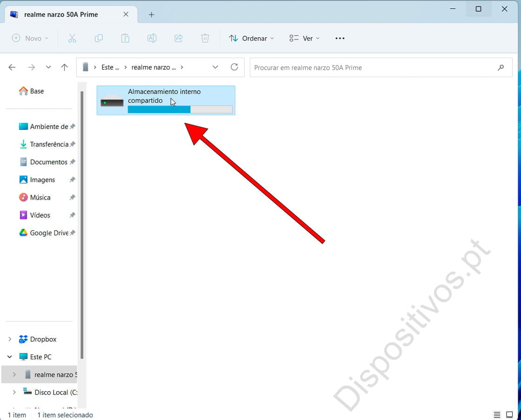521x420 pixels.
Task: Collapse the Este PC tree node
Action: click(10, 357)
